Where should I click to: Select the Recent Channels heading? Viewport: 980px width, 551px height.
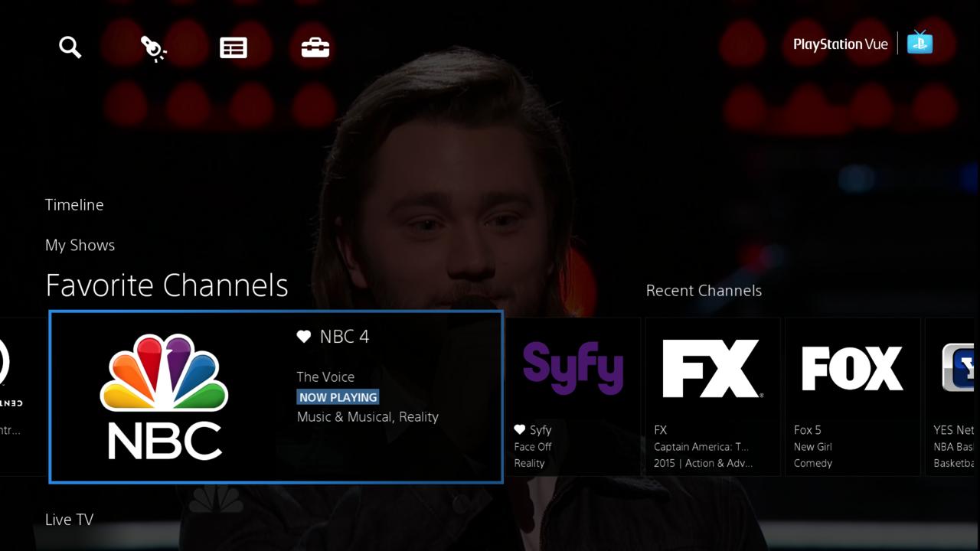(x=704, y=291)
